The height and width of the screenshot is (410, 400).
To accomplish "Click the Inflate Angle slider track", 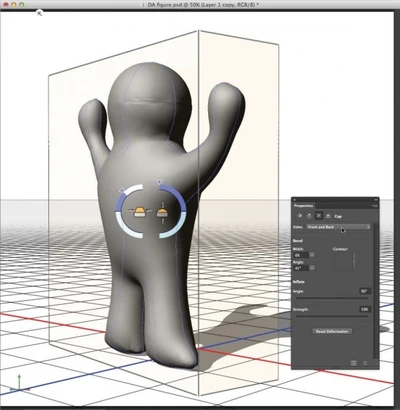I will tap(332, 298).
